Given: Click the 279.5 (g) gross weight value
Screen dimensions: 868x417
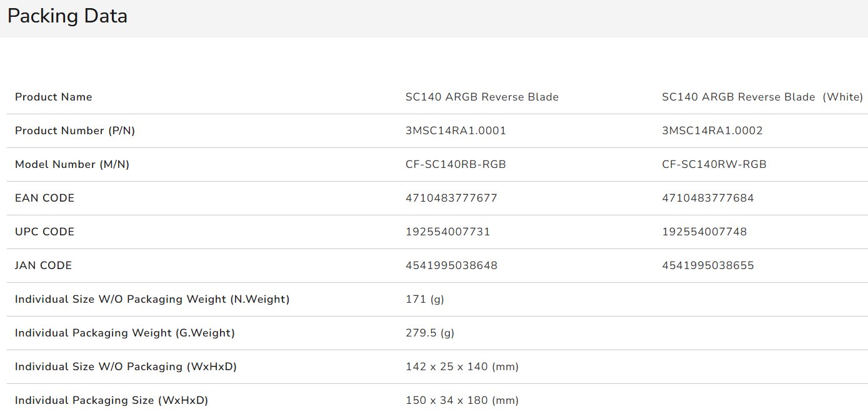Looking at the screenshot, I should [x=429, y=333].
